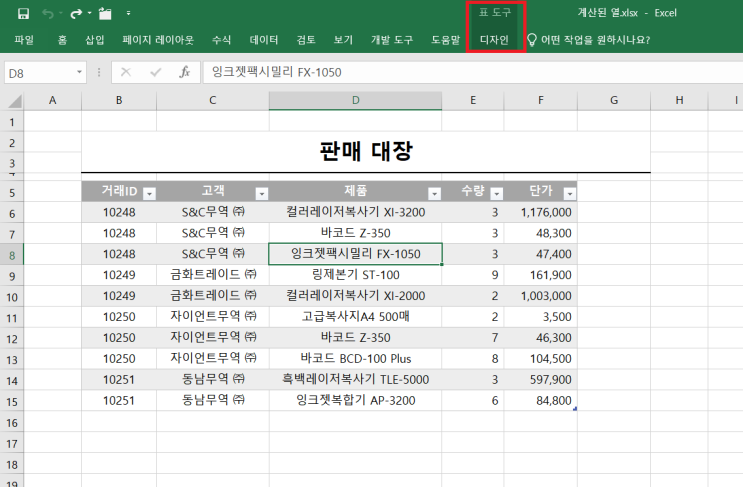Redo the last undone action
This screenshot has width=743, height=487.
tap(76, 13)
